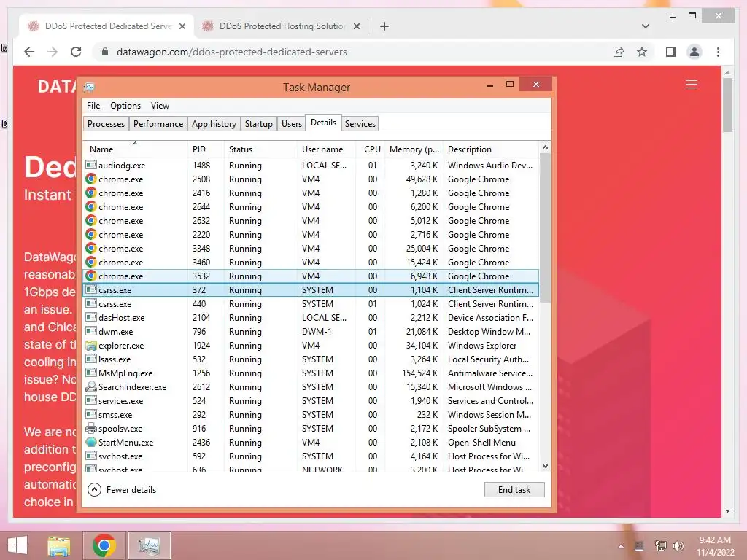Sort by Description column header
747x560 pixels.
(x=491, y=149)
